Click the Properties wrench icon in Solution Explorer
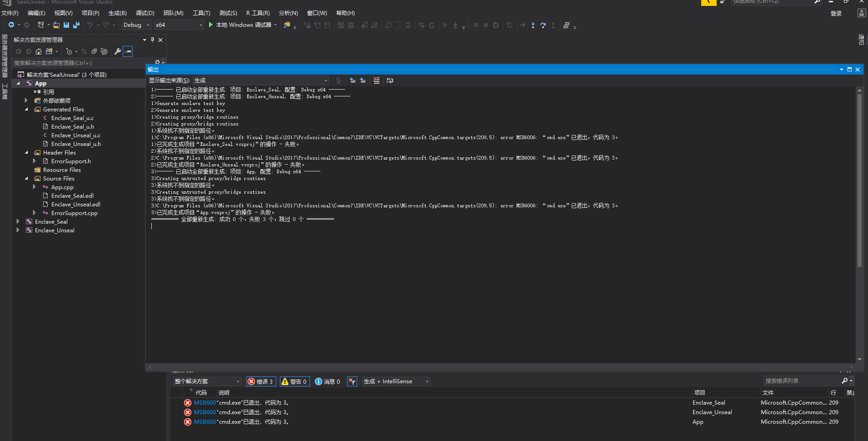 (118, 51)
